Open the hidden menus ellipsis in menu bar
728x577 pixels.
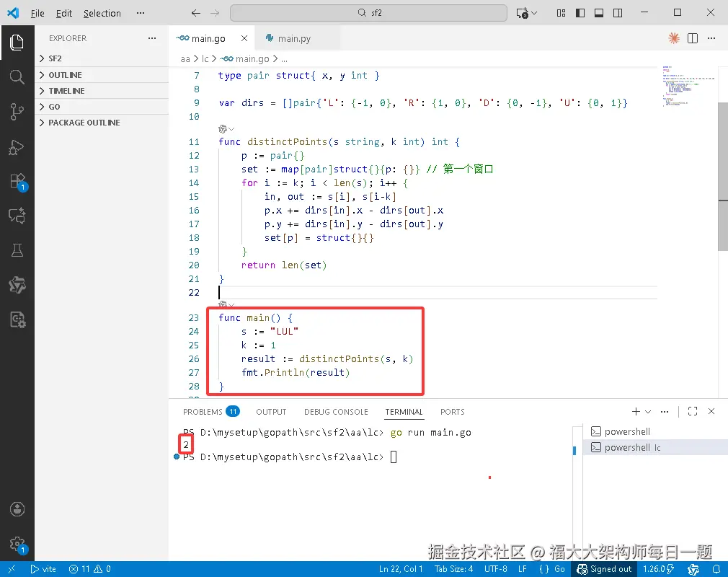[x=141, y=13]
